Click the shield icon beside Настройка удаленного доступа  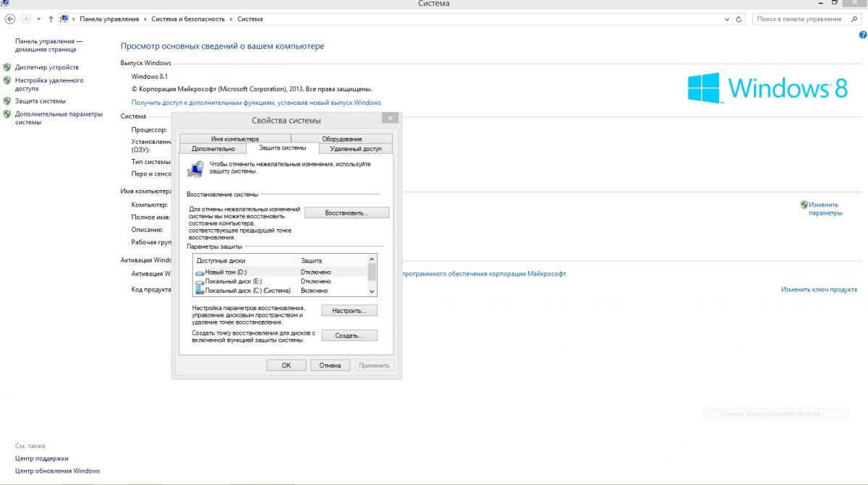click(x=7, y=80)
